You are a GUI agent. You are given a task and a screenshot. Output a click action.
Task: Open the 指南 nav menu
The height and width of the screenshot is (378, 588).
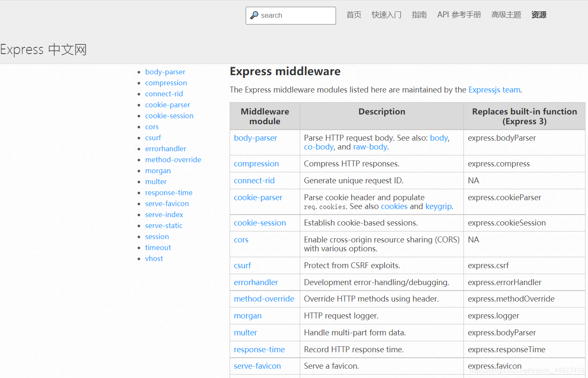pos(419,15)
